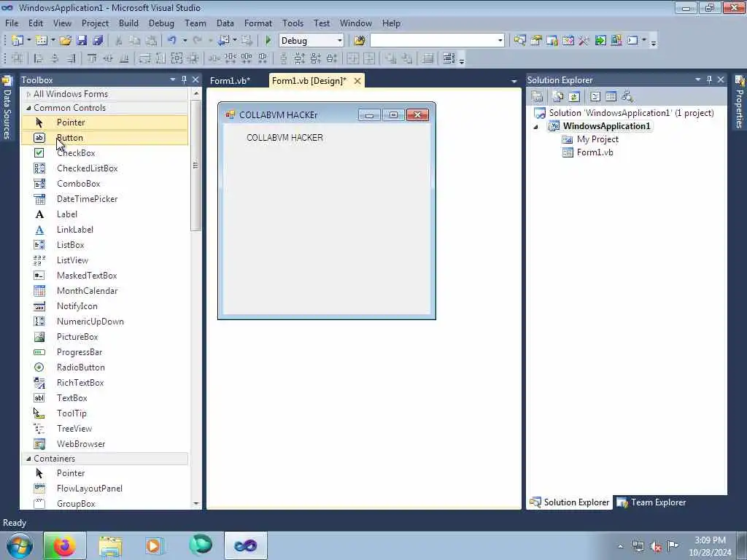The height and width of the screenshot is (560, 747).
Task: Click Refresh icon in Solution Explorer
Action: coord(574,97)
